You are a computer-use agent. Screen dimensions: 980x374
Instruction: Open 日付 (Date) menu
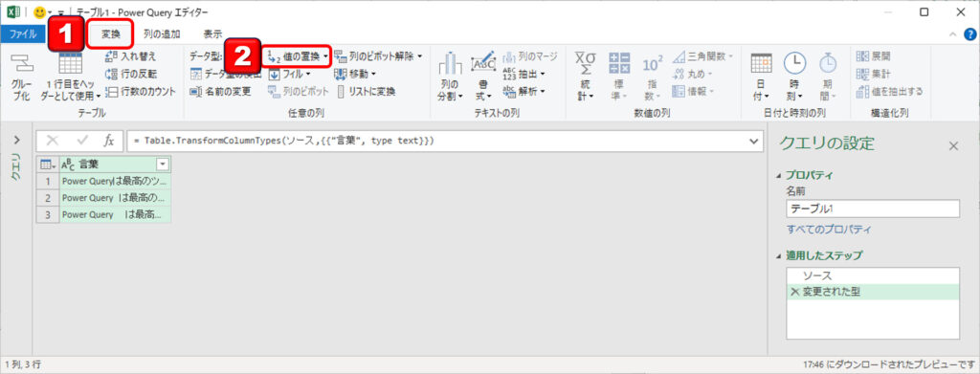point(761,77)
